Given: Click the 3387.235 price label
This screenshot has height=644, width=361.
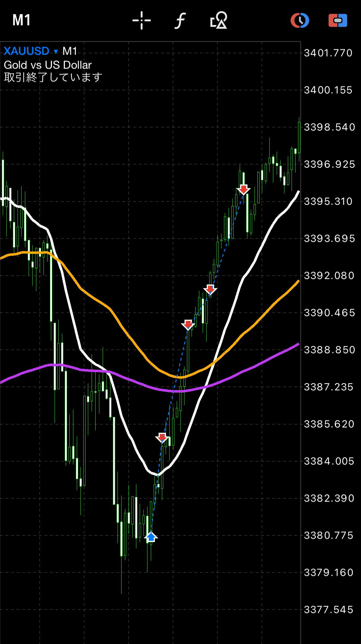Looking at the screenshot, I should [x=329, y=387].
